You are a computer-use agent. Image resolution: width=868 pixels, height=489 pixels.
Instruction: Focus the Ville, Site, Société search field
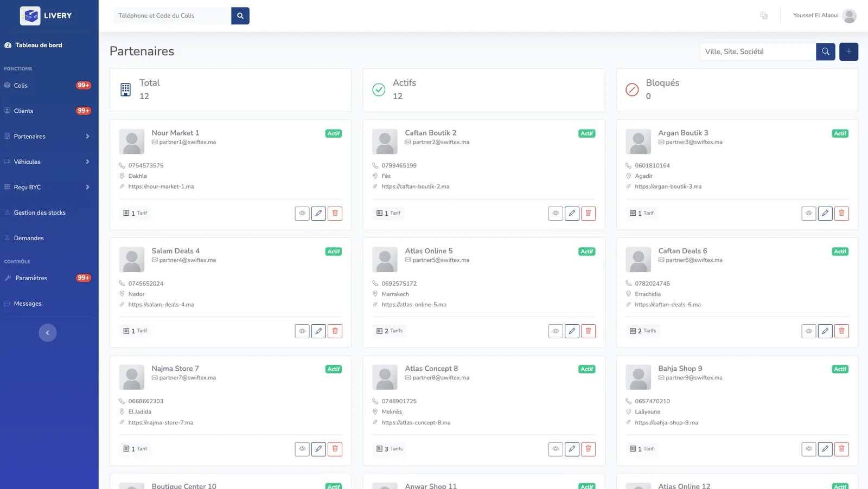[757, 52]
